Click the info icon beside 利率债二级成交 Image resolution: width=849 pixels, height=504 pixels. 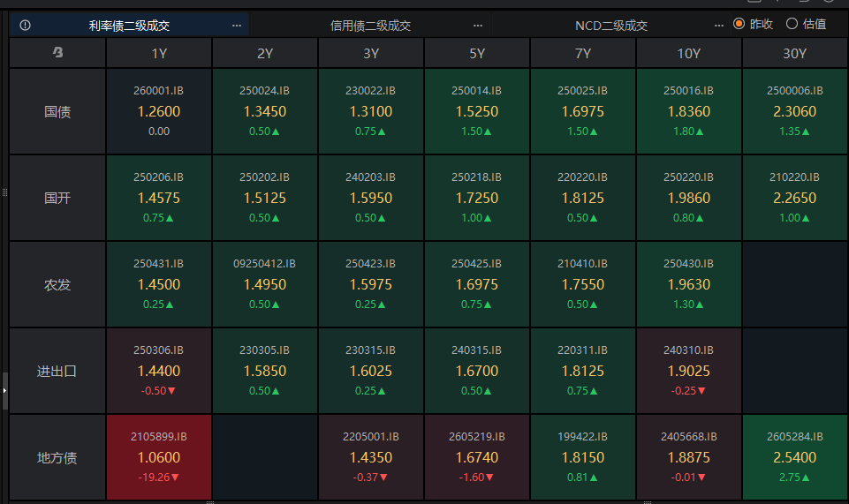pos(25,26)
